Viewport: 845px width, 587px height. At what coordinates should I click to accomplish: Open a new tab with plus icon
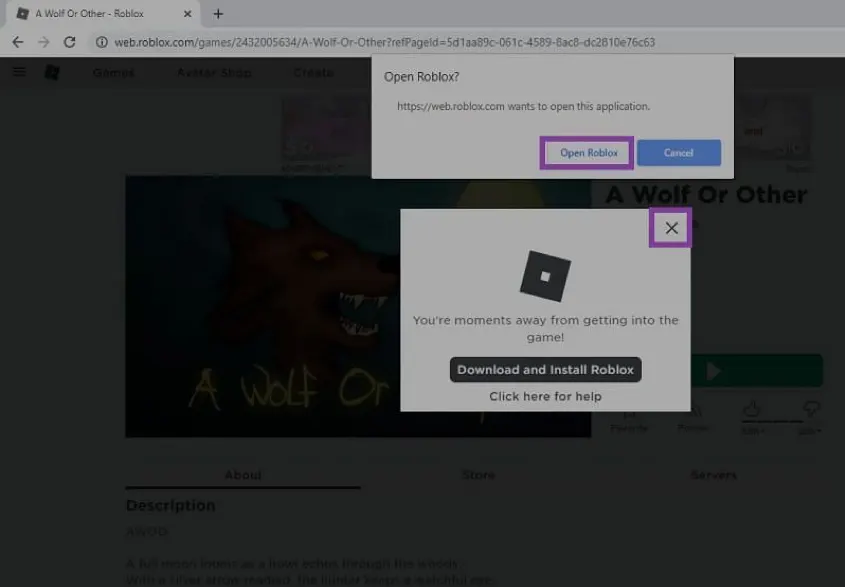218,14
